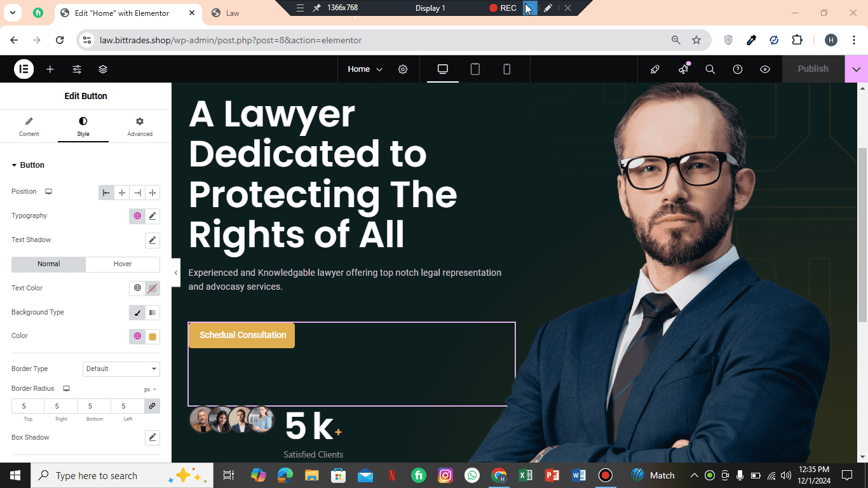This screenshot has width=868, height=488.
Task: Click the Schedual Consultation button
Action: click(x=242, y=335)
